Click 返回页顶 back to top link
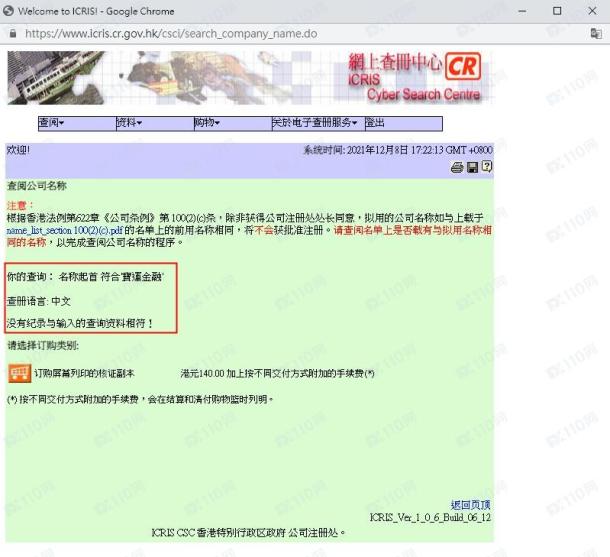Screen dimensions: 610x557 click(471, 505)
